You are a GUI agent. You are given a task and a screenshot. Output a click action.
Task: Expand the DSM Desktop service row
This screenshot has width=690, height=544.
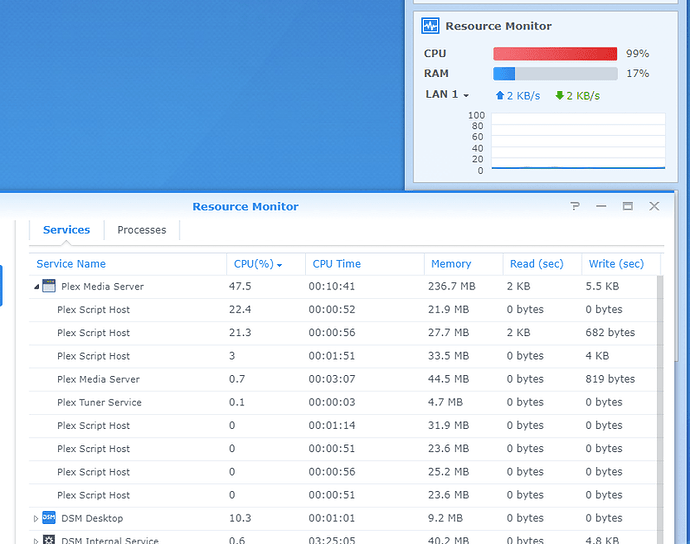(36, 518)
